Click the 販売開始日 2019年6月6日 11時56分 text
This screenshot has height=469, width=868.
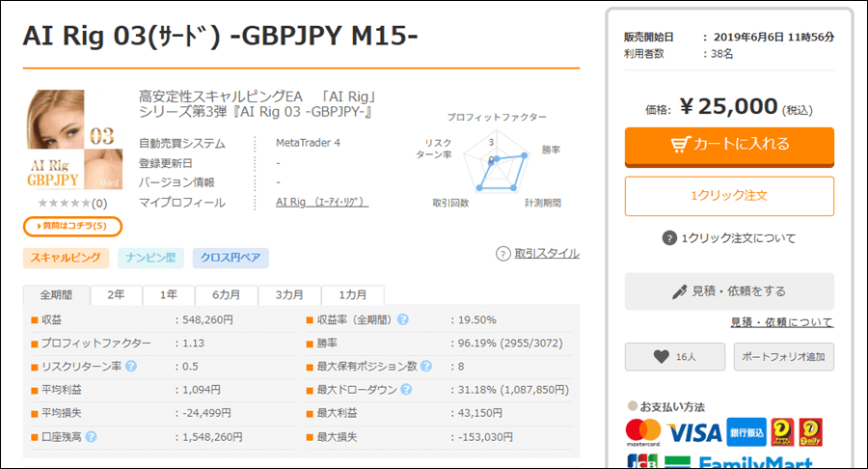[729, 37]
